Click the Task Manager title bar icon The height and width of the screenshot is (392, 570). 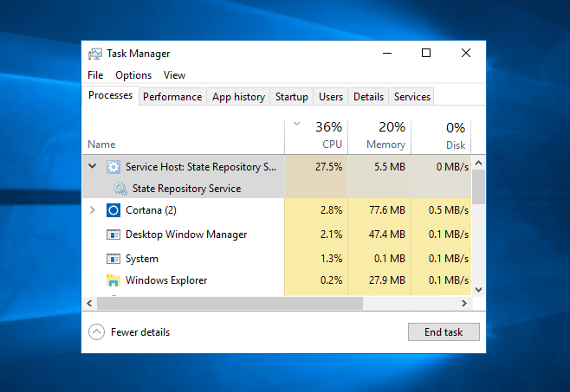[95, 54]
